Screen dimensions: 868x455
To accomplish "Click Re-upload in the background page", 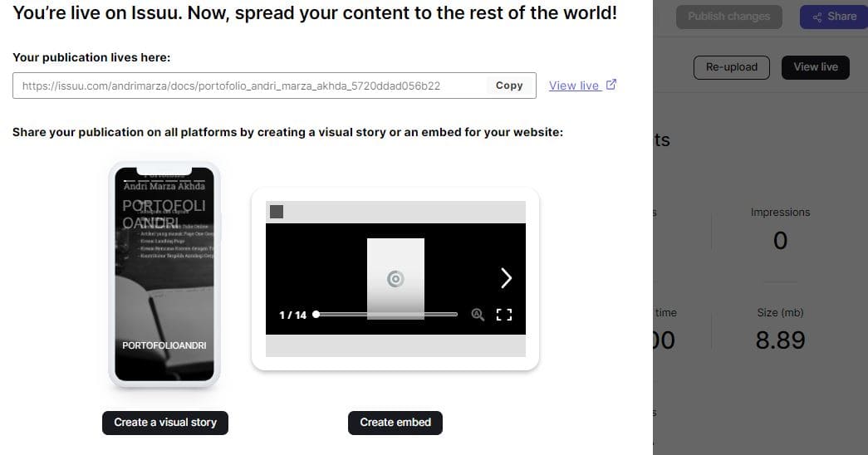I will click(731, 67).
